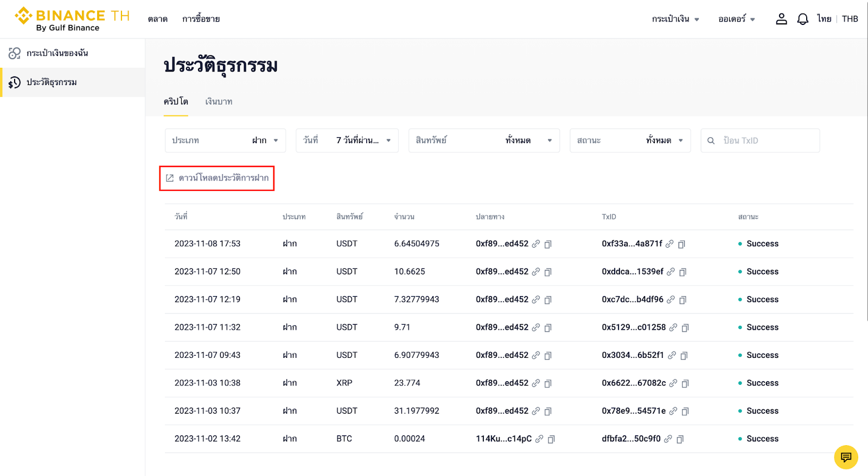Viewport: 868px width, 476px height.
Task: Open the สถานะ status filter dropdown
Action: click(x=630, y=140)
